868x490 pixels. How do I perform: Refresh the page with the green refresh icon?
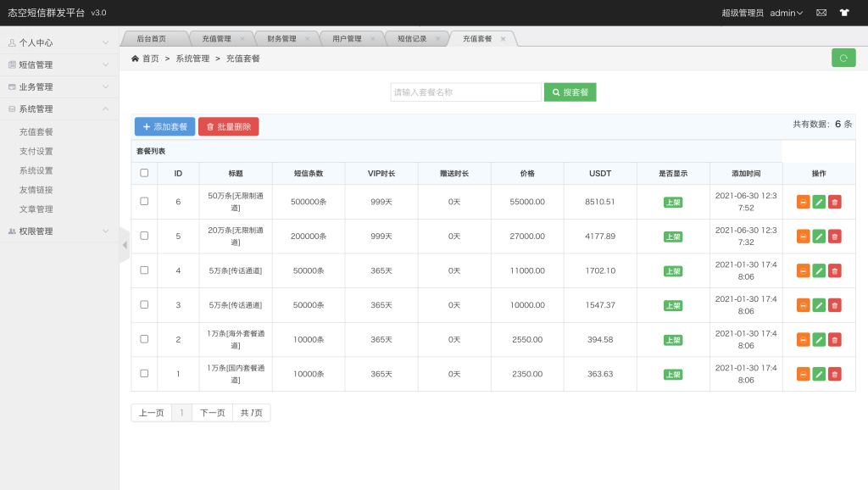point(843,58)
